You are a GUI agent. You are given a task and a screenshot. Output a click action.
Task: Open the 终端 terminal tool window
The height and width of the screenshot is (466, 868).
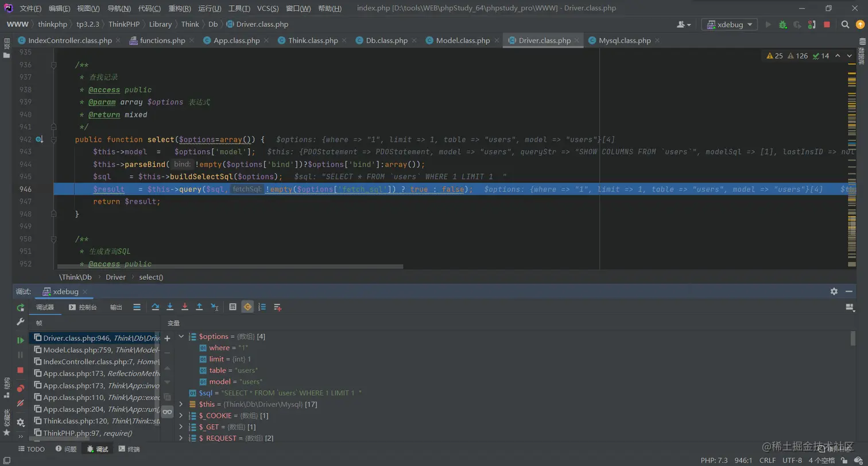pos(129,449)
